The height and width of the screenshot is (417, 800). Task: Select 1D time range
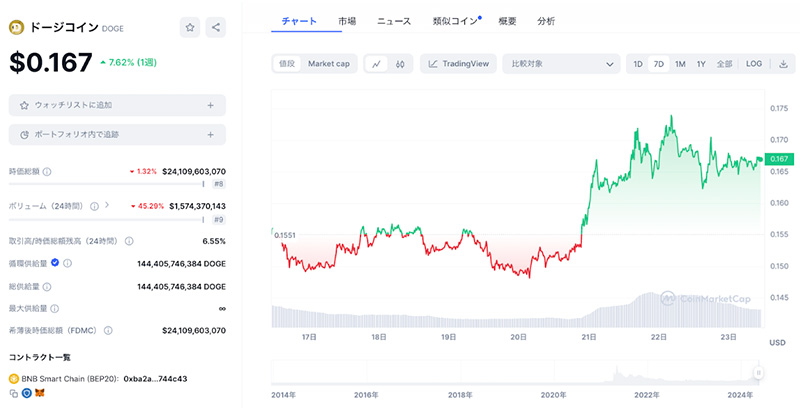coord(638,64)
